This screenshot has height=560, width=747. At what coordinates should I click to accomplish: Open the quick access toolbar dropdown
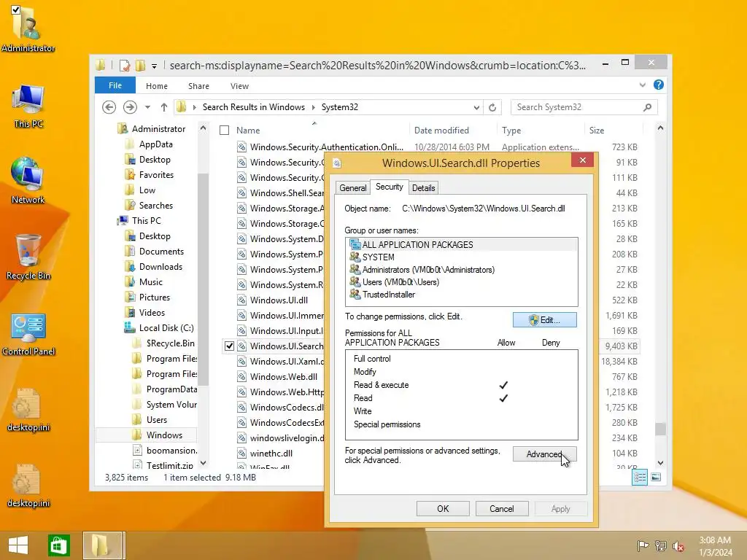point(154,66)
